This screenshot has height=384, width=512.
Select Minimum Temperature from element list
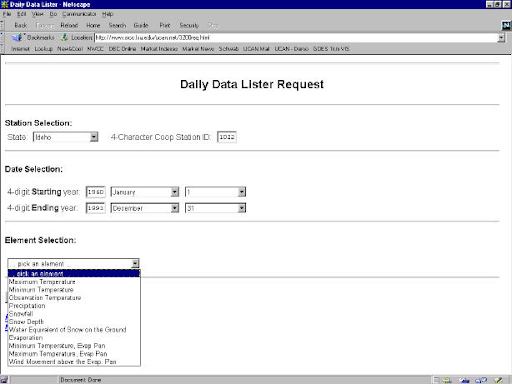click(x=74, y=290)
